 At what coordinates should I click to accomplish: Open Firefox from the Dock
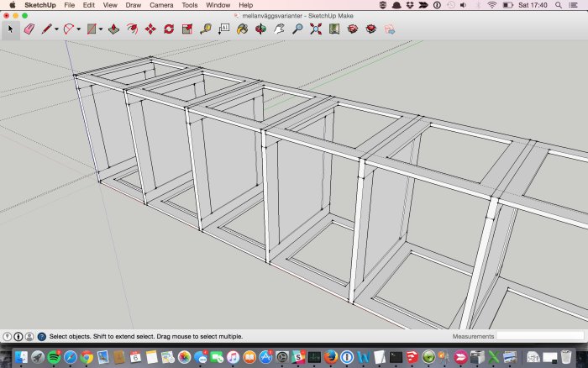tap(330, 357)
